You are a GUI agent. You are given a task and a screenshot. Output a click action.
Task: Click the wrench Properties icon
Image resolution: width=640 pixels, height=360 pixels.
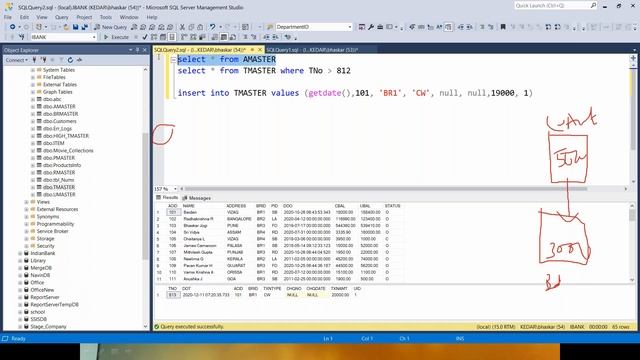click(x=371, y=27)
